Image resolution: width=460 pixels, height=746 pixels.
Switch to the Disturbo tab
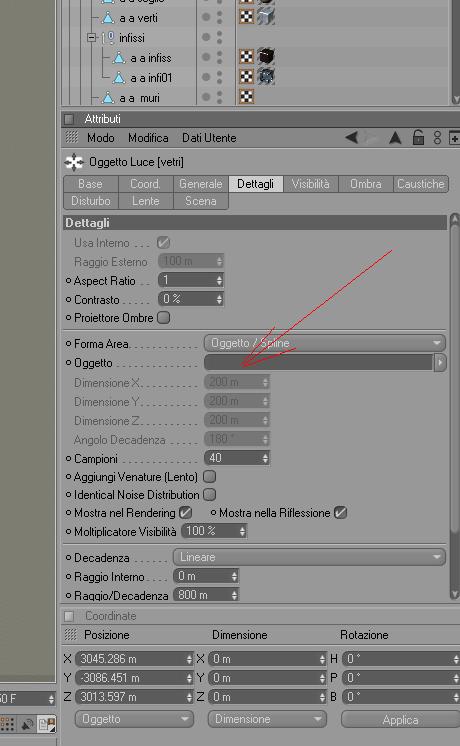91,201
